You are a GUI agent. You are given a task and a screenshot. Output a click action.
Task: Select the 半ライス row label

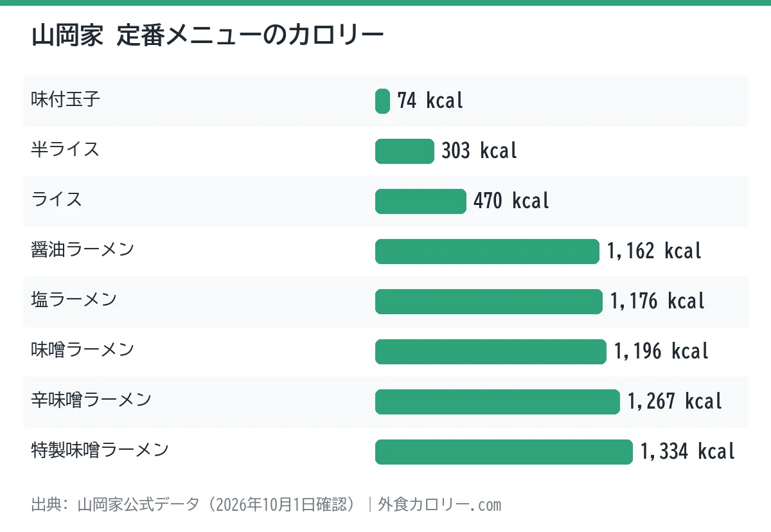coord(66,149)
